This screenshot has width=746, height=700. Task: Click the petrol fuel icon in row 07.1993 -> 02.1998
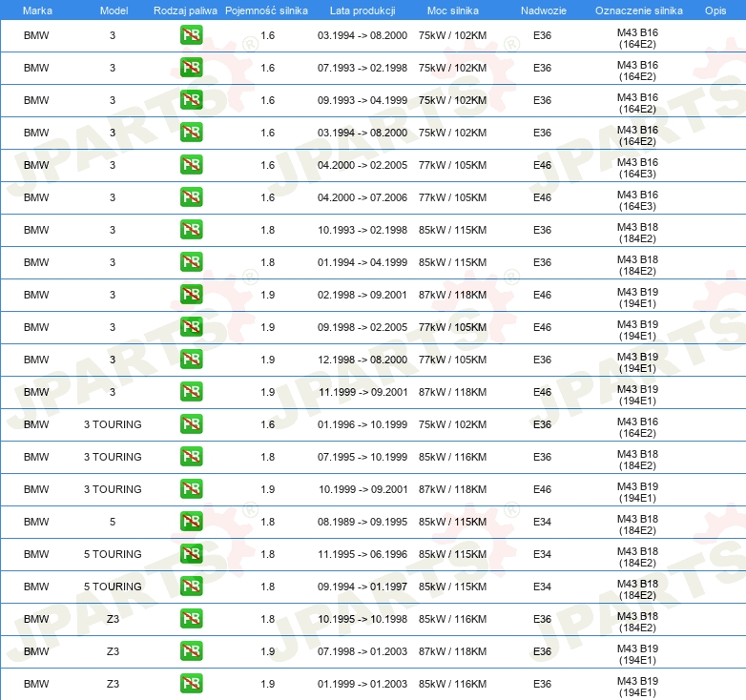tap(191, 68)
